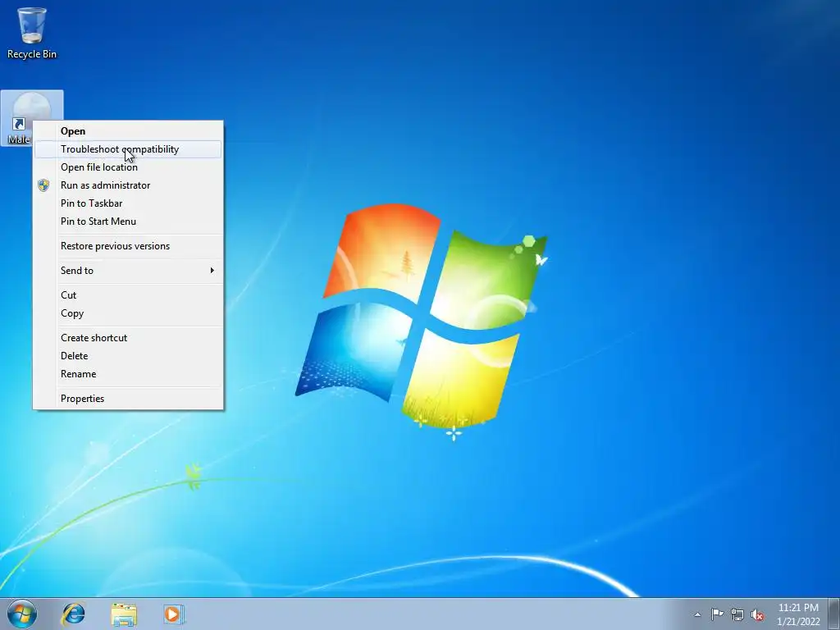Choose Cut from the context menu
This screenshot has height=630, width=840.
pos(127,295)
